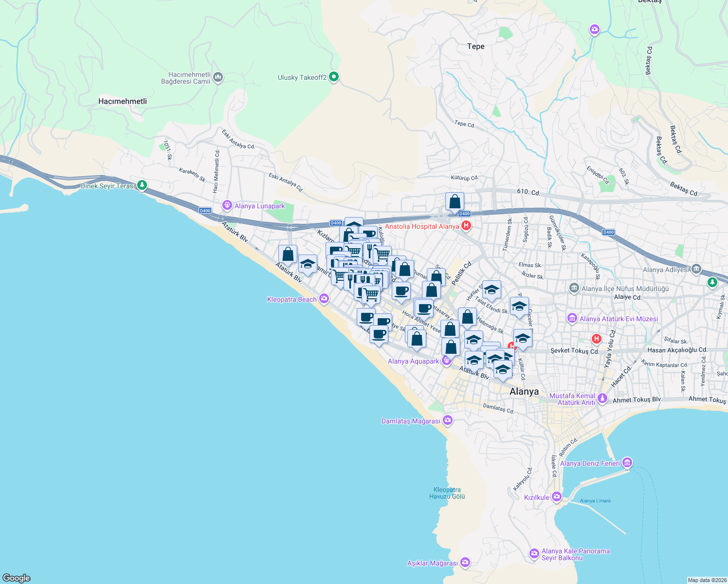Open the school marker northwest of Kleopatra Beach label
Image resolution: width=728 pixels, height=584 pixels.
308,264
